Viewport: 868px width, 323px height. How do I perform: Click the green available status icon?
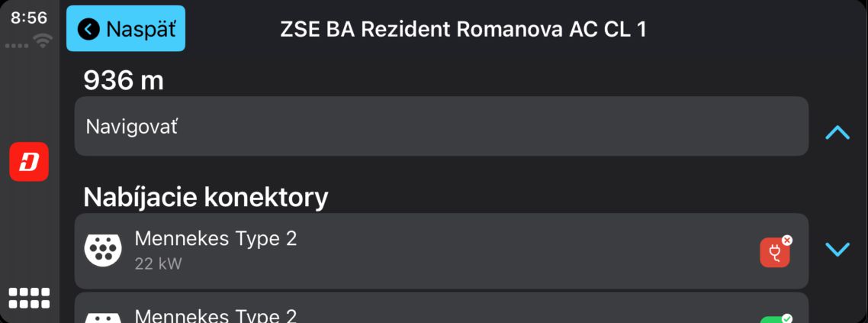tap(776, 318)
